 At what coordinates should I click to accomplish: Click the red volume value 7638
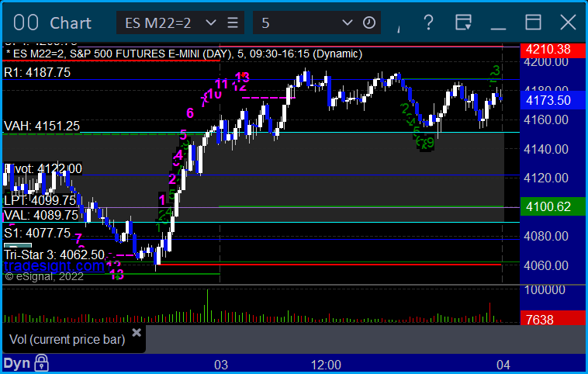tap(552, 319)
